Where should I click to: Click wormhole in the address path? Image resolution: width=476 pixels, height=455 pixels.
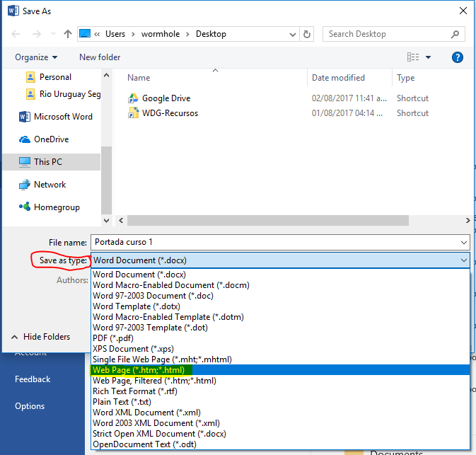pos(161,34)
